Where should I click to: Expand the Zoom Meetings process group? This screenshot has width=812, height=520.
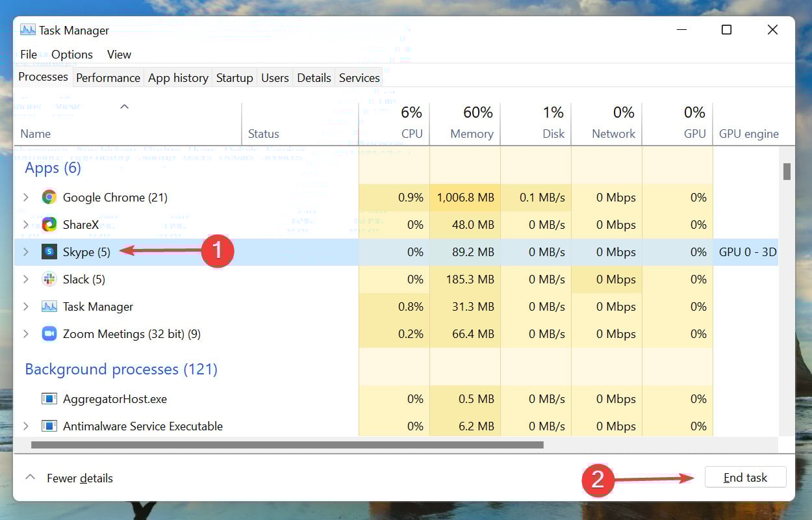[x=26, y=334]
